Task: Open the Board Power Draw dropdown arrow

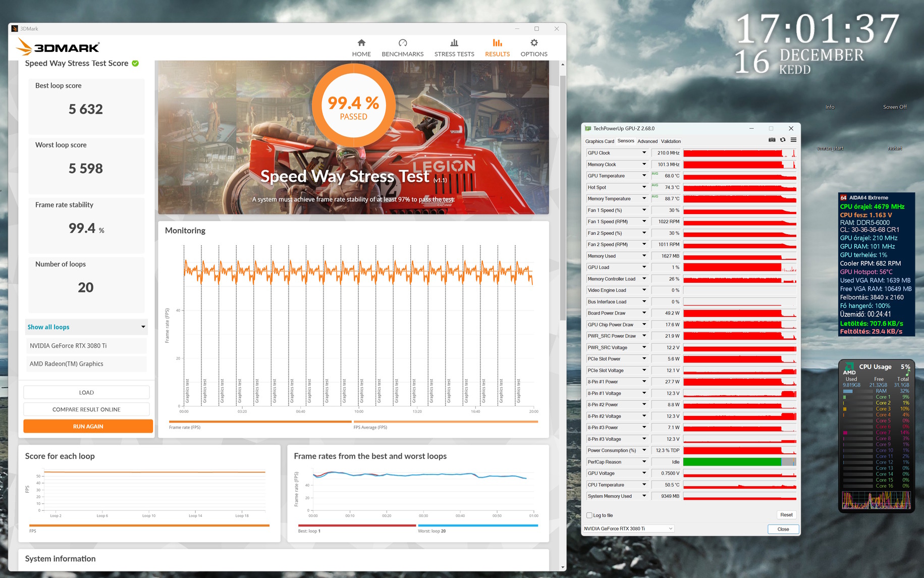Action: tap(644, 313)
